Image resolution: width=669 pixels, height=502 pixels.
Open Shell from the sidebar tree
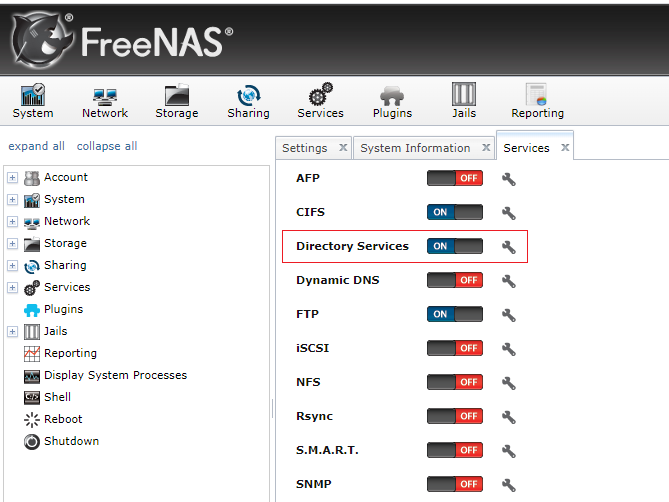pos(57,397)
